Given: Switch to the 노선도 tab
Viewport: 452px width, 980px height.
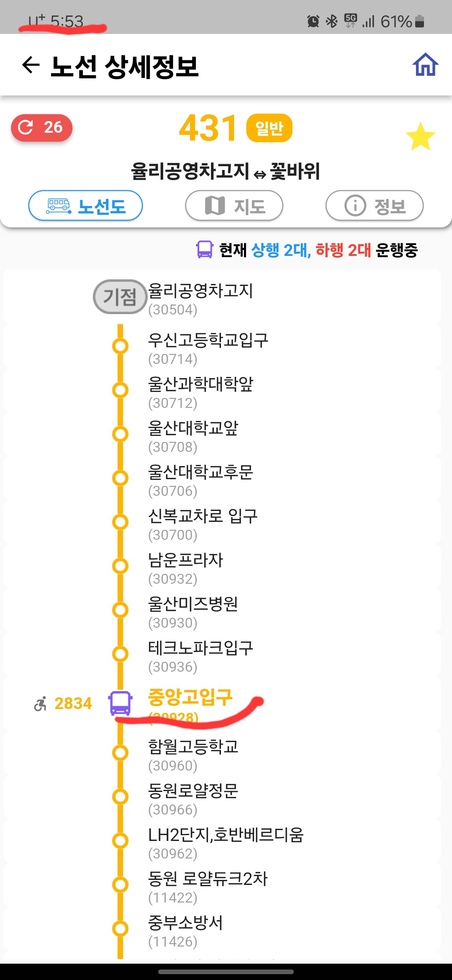Looking at the screenshot, I should pos(85,206).
